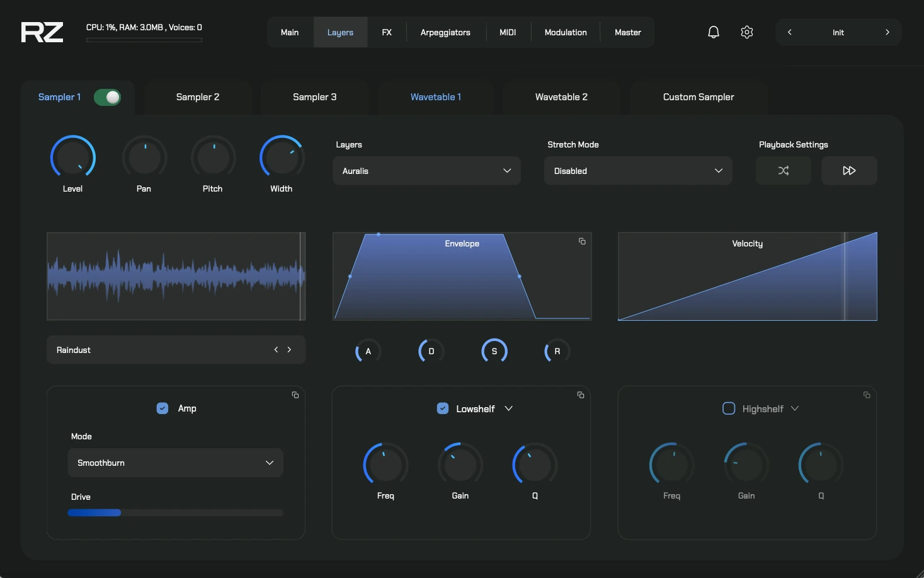
Task: Disable the Lowshelf checkbox
Action: (x=443, y=408)
